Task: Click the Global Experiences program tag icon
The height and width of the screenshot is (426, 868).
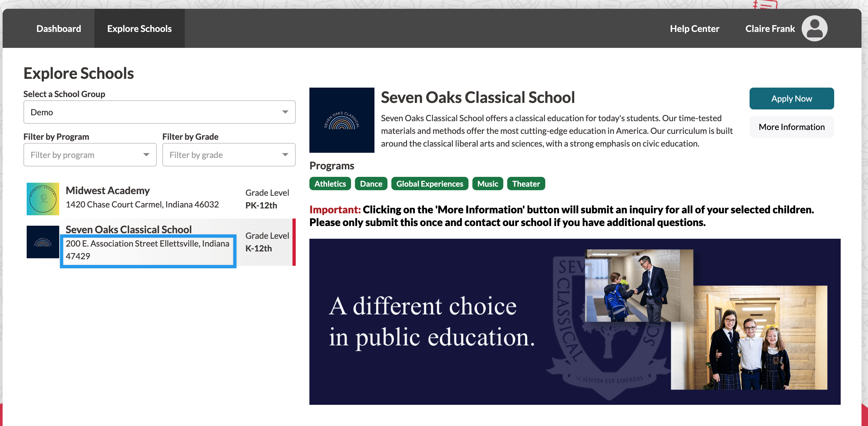Action: tap(429, 183)
